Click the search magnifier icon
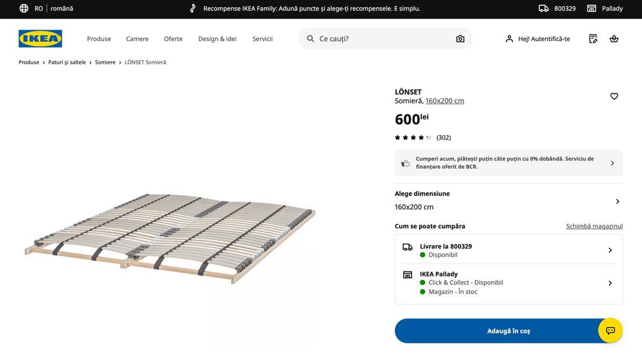Screen dimensions: 642x364 pos(310,39)
